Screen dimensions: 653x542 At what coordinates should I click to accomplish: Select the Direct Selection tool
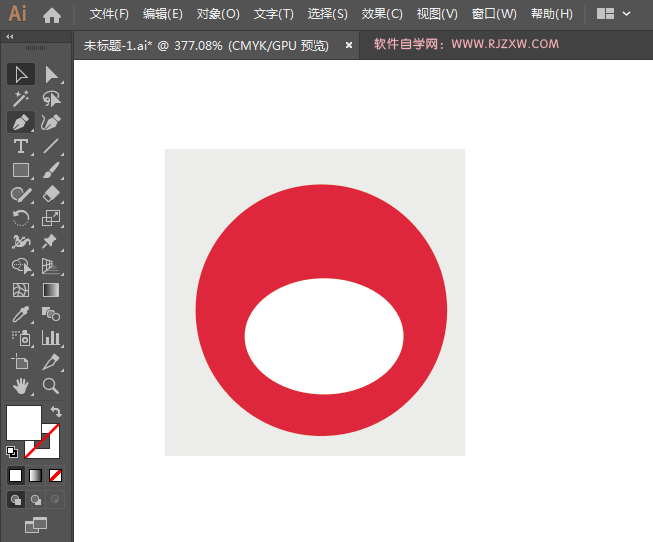coord(51,75)
